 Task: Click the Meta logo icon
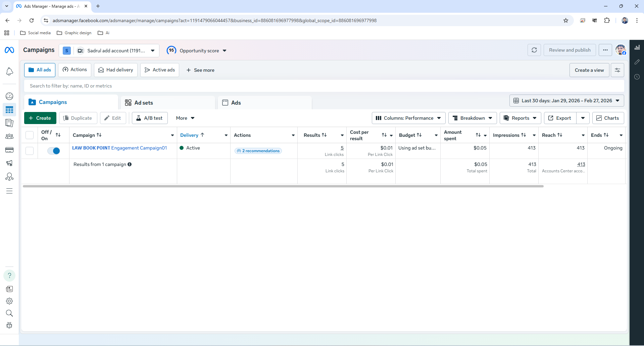pos(9,50)
